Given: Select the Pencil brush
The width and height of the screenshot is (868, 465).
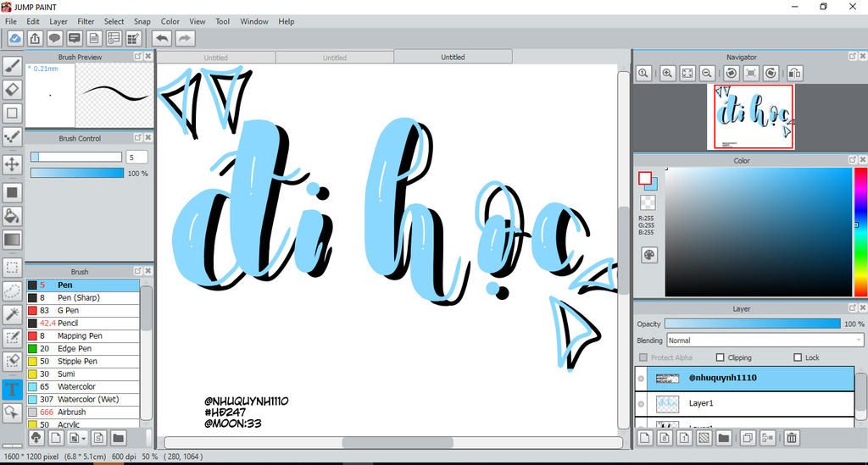Looking at the screenshot, I should point(83,323).
